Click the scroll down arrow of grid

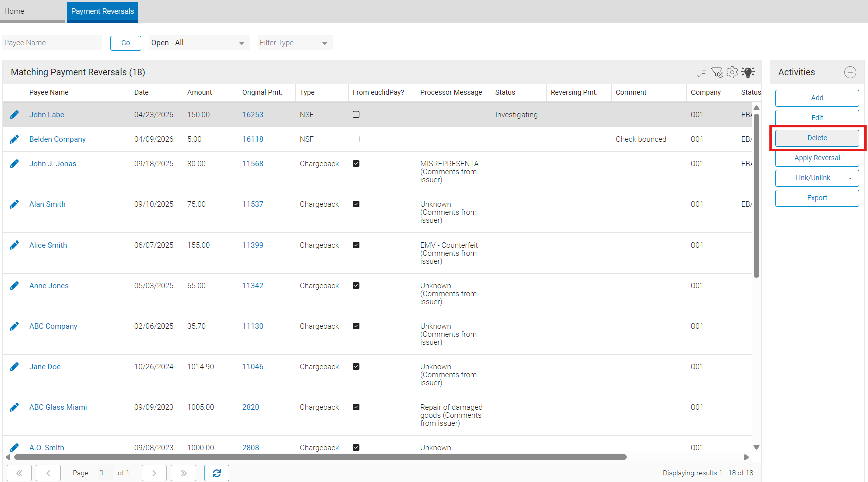[756, 447]
